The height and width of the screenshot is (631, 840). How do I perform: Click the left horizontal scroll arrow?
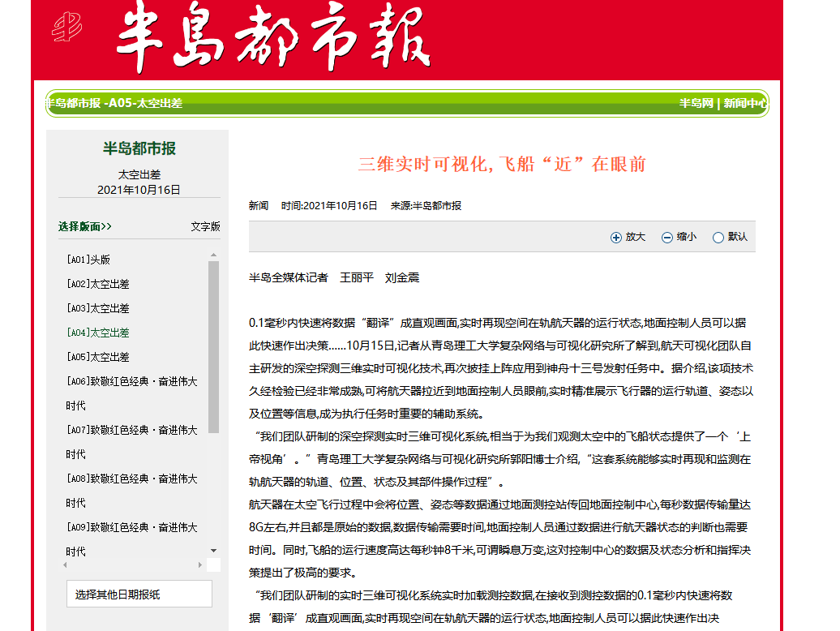[x=65, y=564]
